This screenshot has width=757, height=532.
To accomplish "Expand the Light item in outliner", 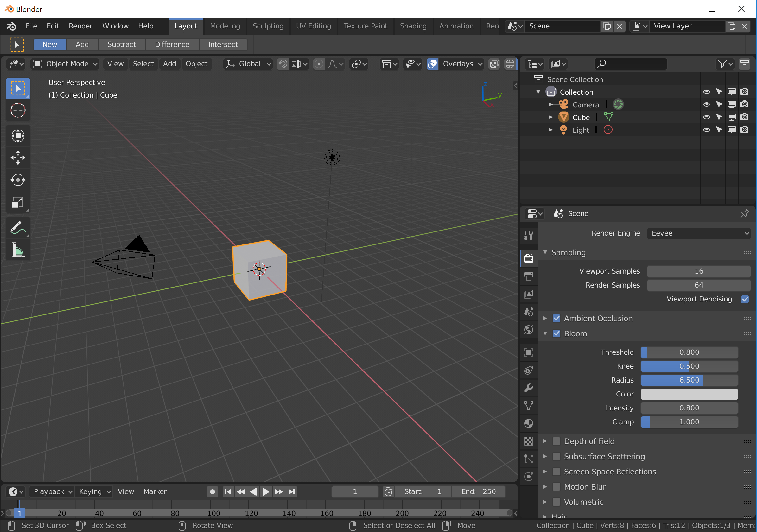I will (551, 130).
